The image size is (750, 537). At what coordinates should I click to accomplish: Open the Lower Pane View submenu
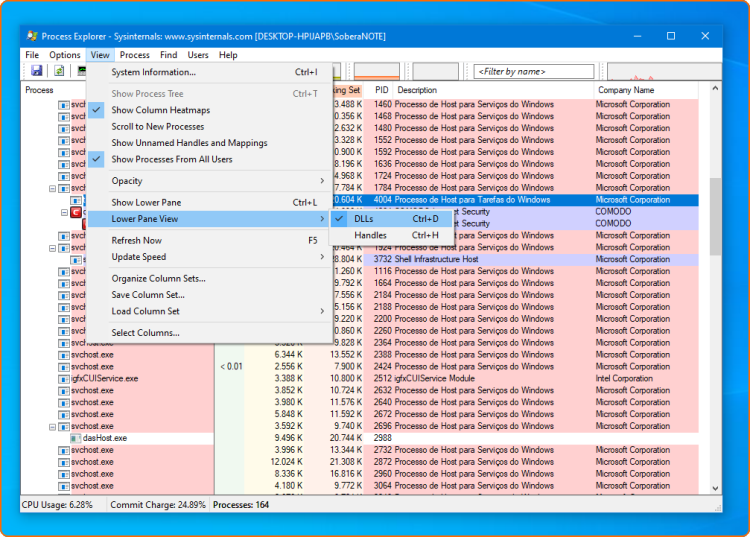click(210, 219)
